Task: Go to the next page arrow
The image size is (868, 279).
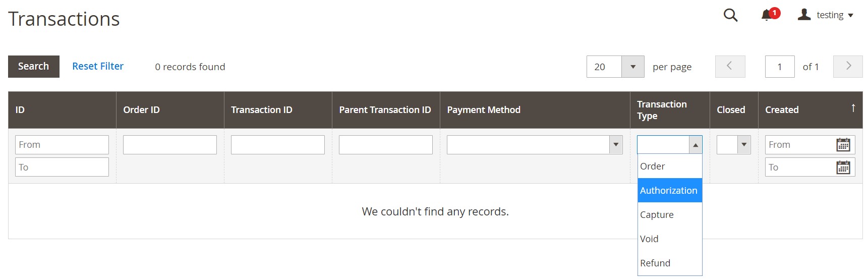Action: coord(848,66)
